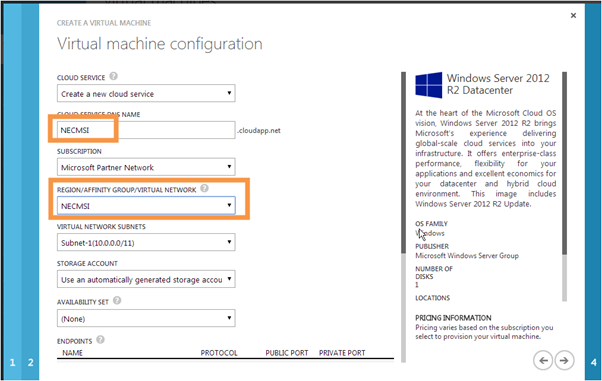Screen dimensions: 602x381
Task: Click the Cloud Service DNS Name input field
Action: point(146,130)
